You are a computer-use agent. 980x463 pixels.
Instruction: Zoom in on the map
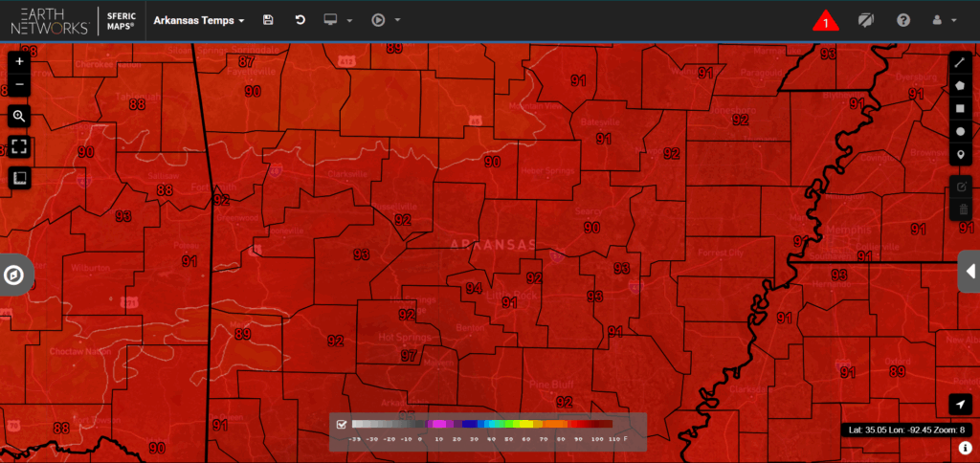coord(19,61)
